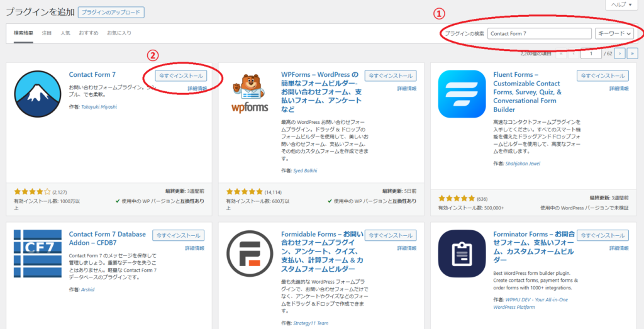The width and height of the screenshot is (644, 329).
Task: Switch to the 検索結果 tab
Action: tap(23, 33)
